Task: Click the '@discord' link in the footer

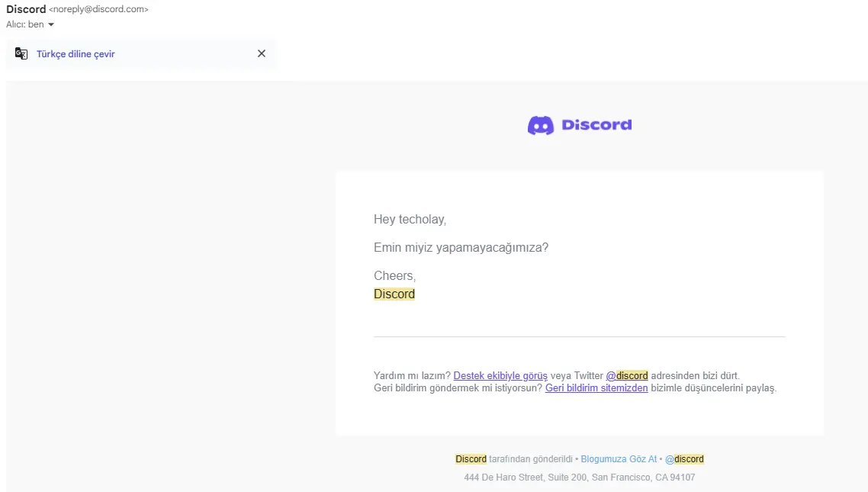Action: 684,458
